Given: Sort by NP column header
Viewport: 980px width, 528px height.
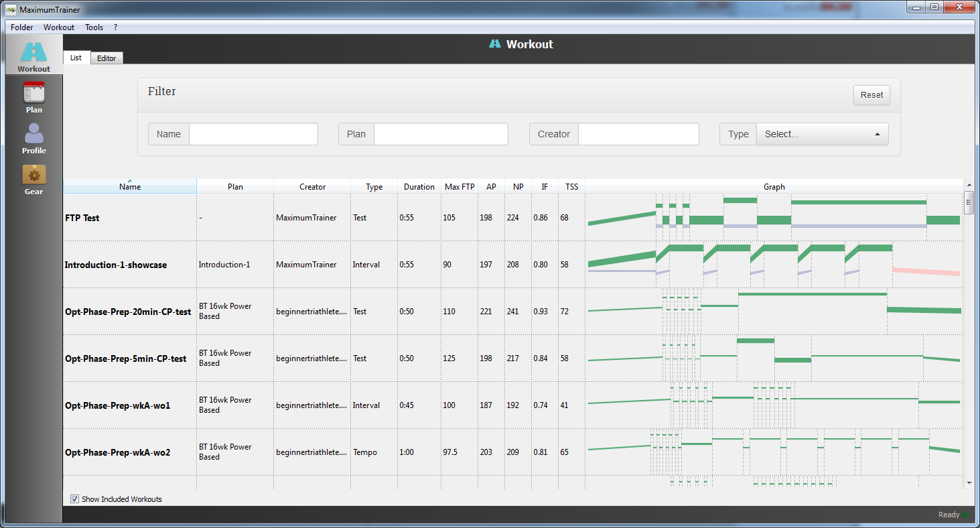Looking at the screenshot, I should coord(518,186).
